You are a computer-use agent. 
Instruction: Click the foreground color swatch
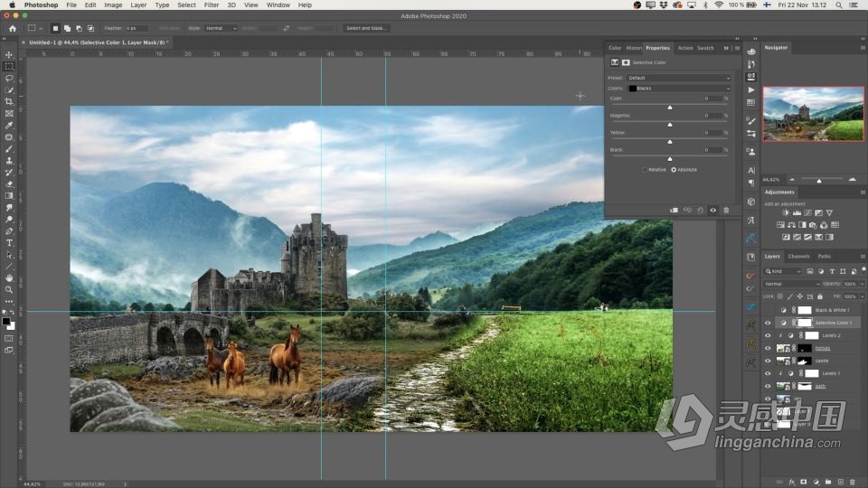point(6,322)
